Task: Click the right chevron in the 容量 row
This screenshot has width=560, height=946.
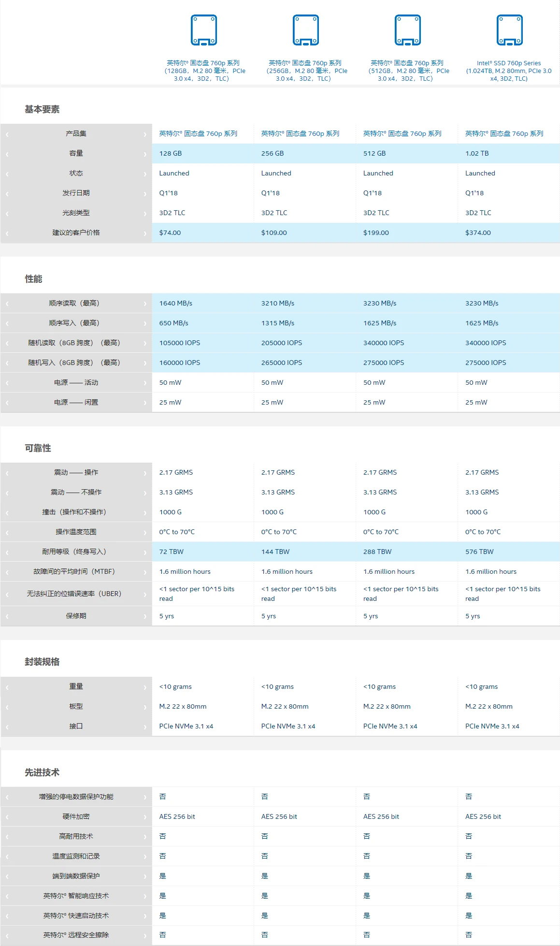Action: (x=144, y=154)
